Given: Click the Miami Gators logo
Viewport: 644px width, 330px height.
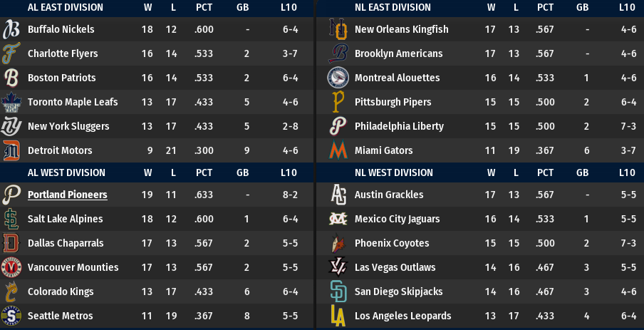Looking at the screenshot, I should click(338, 150).
